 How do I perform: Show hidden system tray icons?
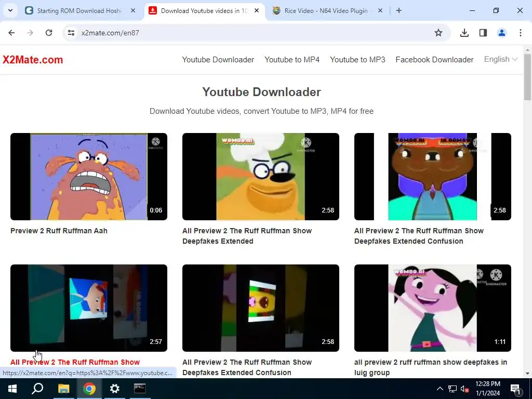(x=440, y=389)
